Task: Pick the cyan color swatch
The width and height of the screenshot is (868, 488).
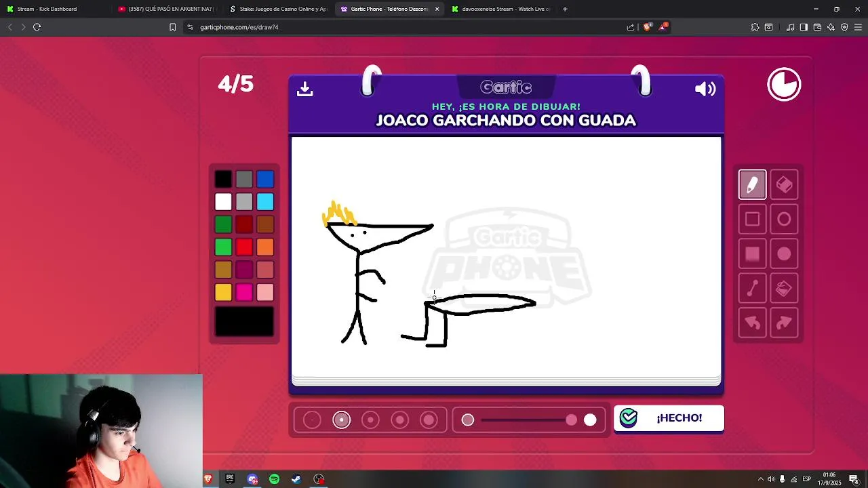Action: (x=265, y=201)
